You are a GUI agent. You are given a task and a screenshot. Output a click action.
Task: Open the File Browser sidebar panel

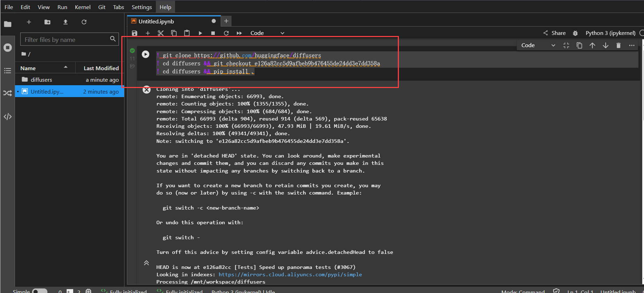[8, 24]
